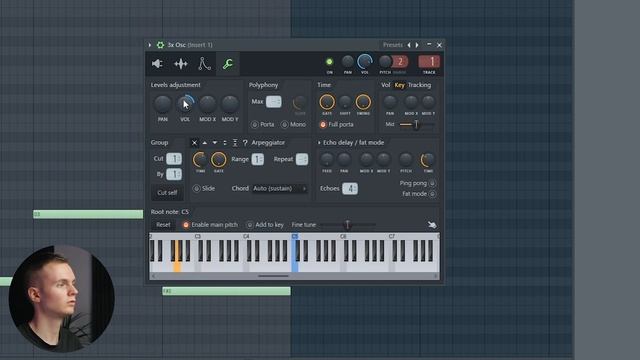The height and width of the screenshot is (360, 640).
Task: Click the Group By number box
Action: tap(174, 174)
